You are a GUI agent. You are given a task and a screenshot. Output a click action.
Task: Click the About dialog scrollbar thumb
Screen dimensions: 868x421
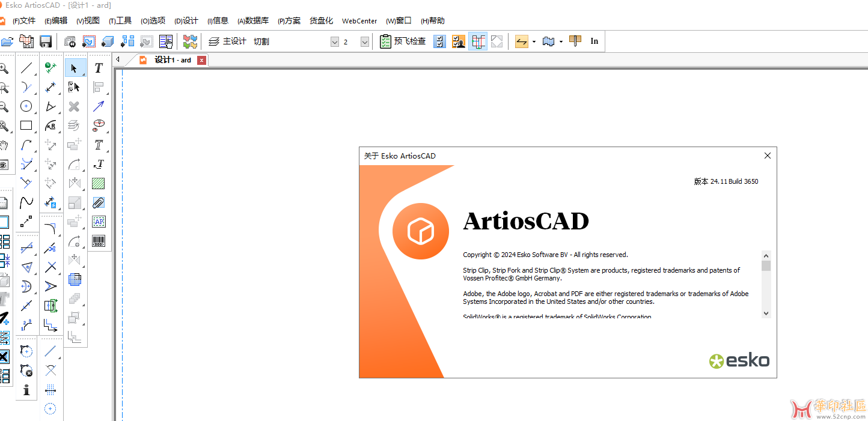[x=766, y=265]
